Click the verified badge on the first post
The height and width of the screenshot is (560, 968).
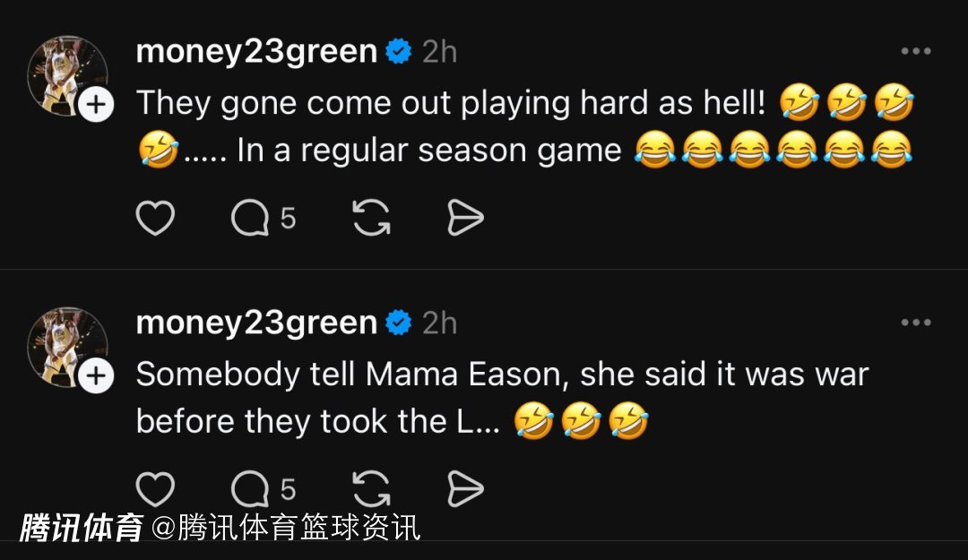pyautogui.click(x=399, y=51)
